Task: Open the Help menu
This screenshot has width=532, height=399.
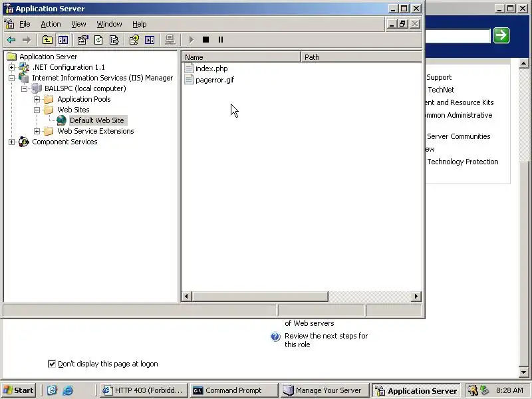Action: coord(140,24)
